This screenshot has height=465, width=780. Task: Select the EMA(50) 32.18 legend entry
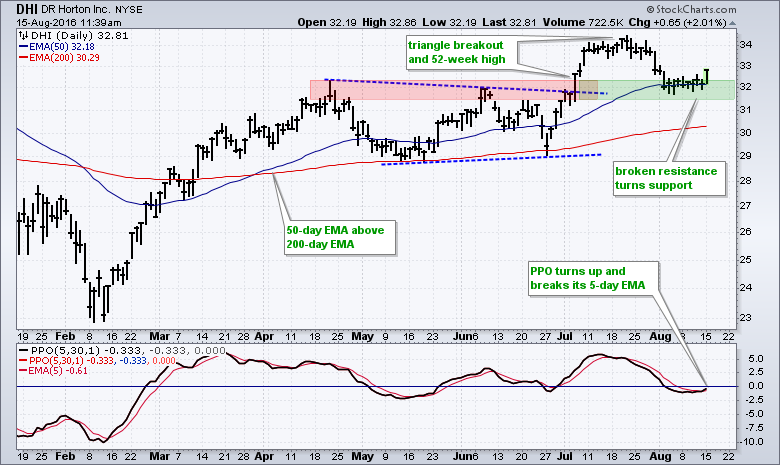pyautogui.click(x=57, y=47)
